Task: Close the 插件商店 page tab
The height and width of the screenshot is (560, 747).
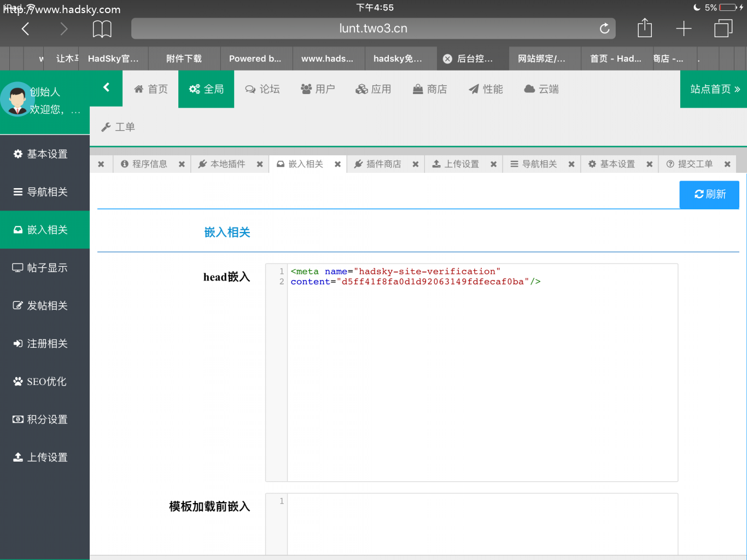Action: point(416,164)
